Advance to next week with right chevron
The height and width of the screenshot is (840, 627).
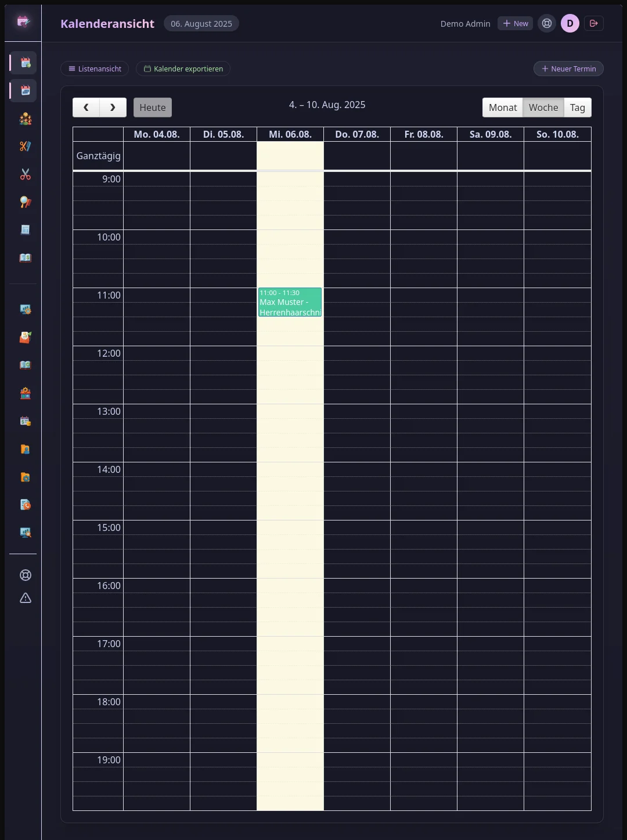click(x=113, y=107)
